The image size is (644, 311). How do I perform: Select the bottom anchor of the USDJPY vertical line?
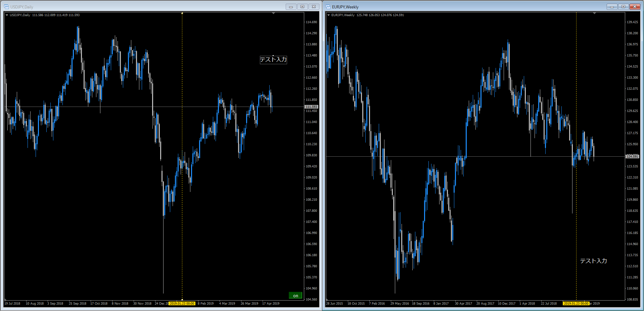coord(182,299)
